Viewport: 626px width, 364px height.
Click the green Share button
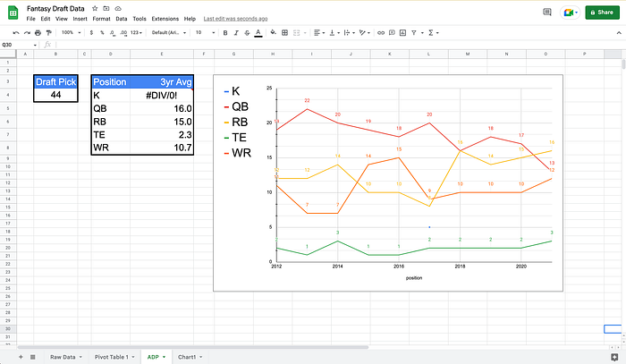coord(602,13)
